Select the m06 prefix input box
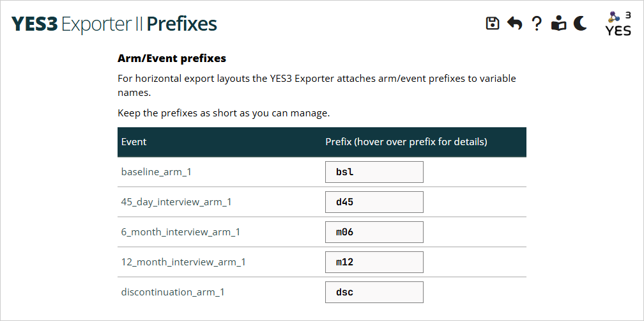 (x=374, y=232)
